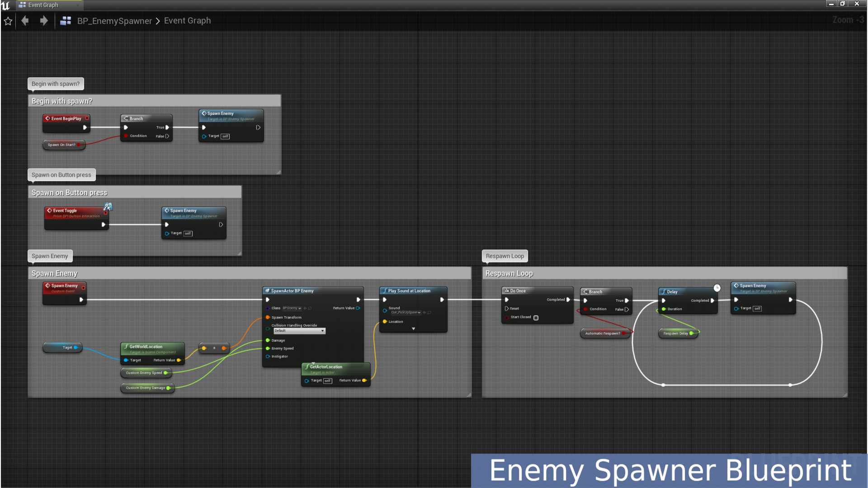Click the bind event icon near Event Toggle
This screenshot has width=868, height=488.
pos(108,206)
